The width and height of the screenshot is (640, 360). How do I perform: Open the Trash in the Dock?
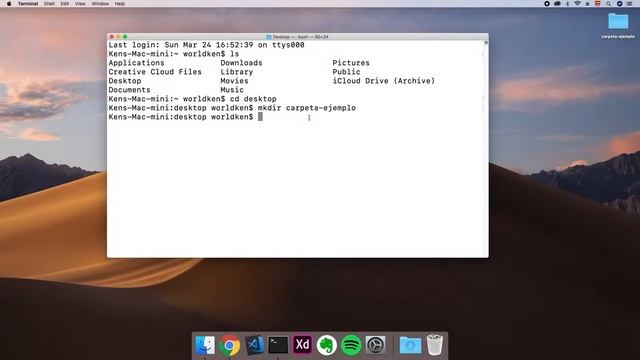[435, 345]
